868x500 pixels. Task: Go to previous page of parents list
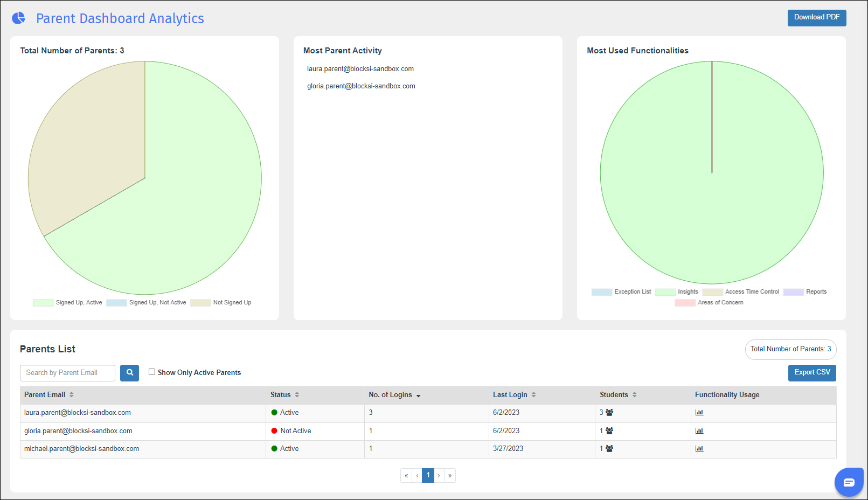point(417,476)
